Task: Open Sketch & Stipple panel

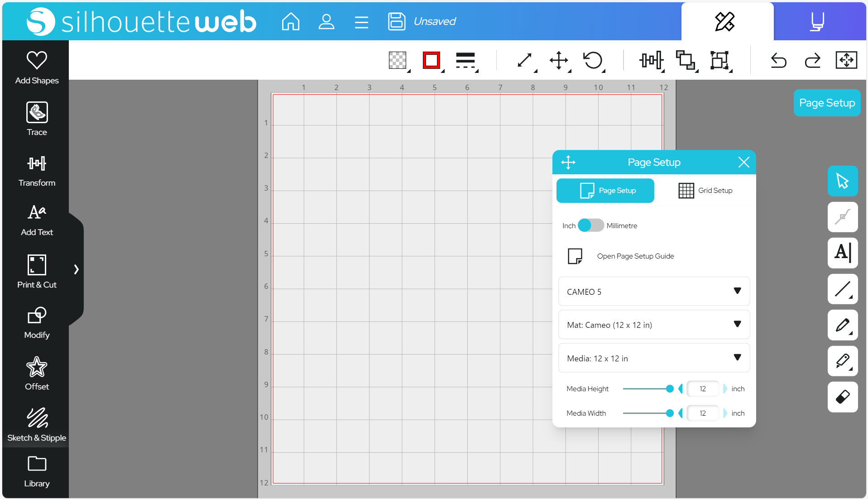Action: [37, 425]
